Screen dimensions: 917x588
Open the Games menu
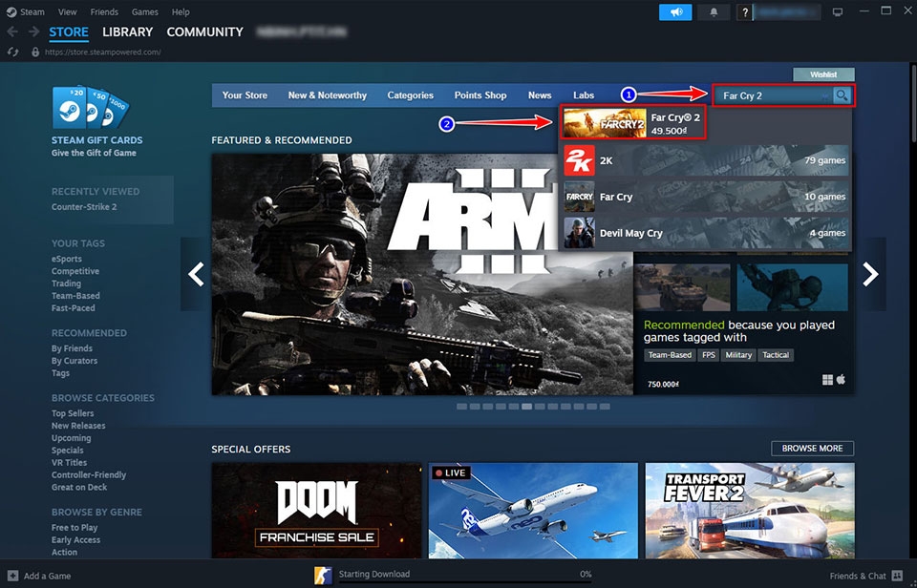click(x=144, y=11)
